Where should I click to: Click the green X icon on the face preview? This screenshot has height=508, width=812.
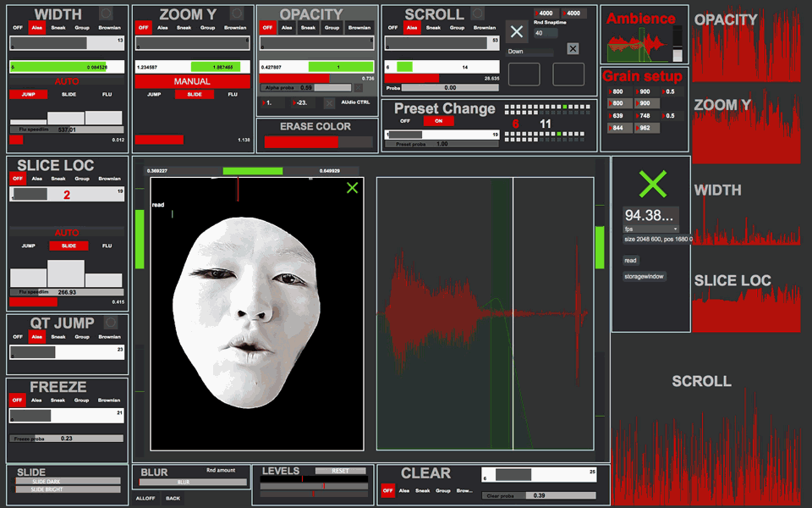pos(352,188)
